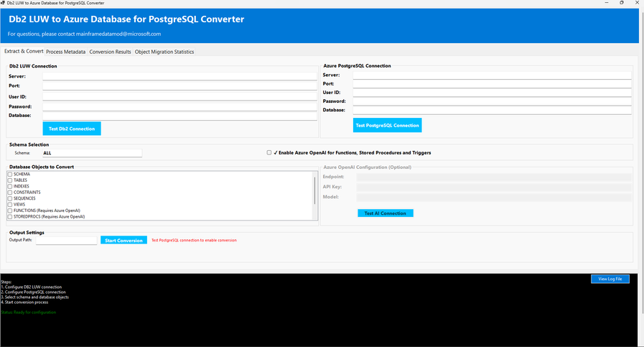This screenshot has height=347, width=644.
Task: Click the red "Test PostgreSQL connection to enable conversion" text
Action: coord(194,240)
